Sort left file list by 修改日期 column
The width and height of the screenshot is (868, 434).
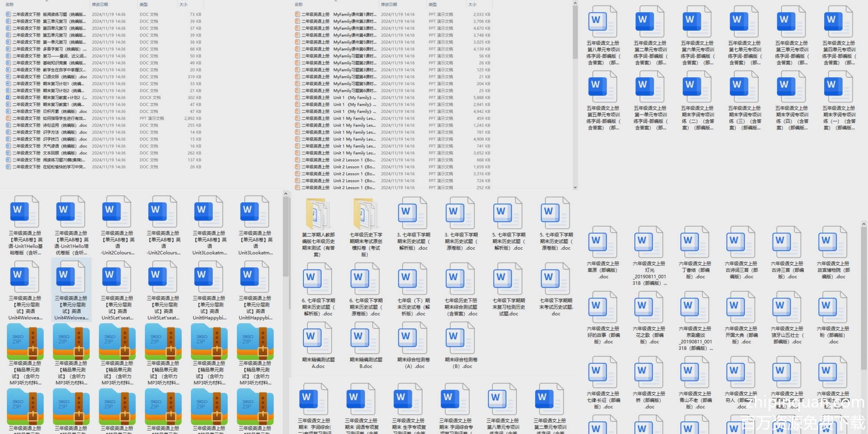pos(100,4)
